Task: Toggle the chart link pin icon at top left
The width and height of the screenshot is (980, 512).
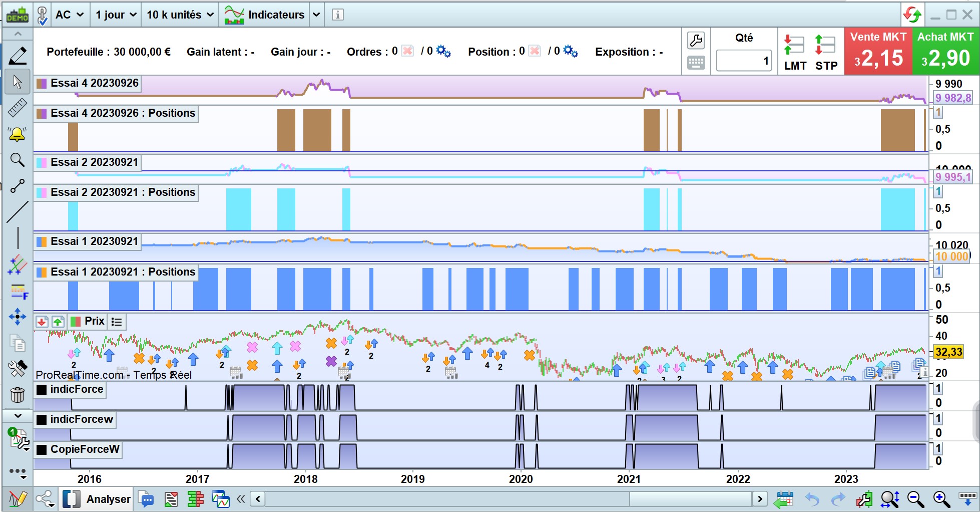Action: [x=43, y=15]
